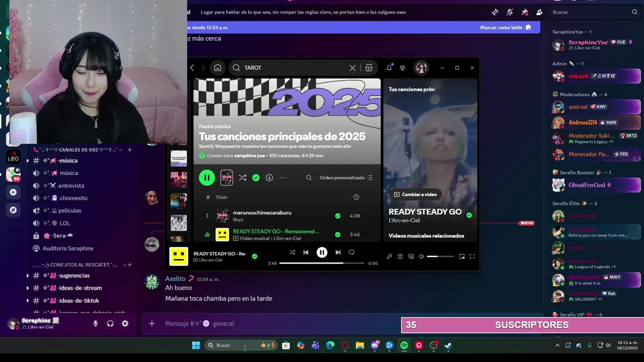This screenshot has height=362, width=644.
Task: Open Steam from Windows taskbar
Action: [448, 345]
